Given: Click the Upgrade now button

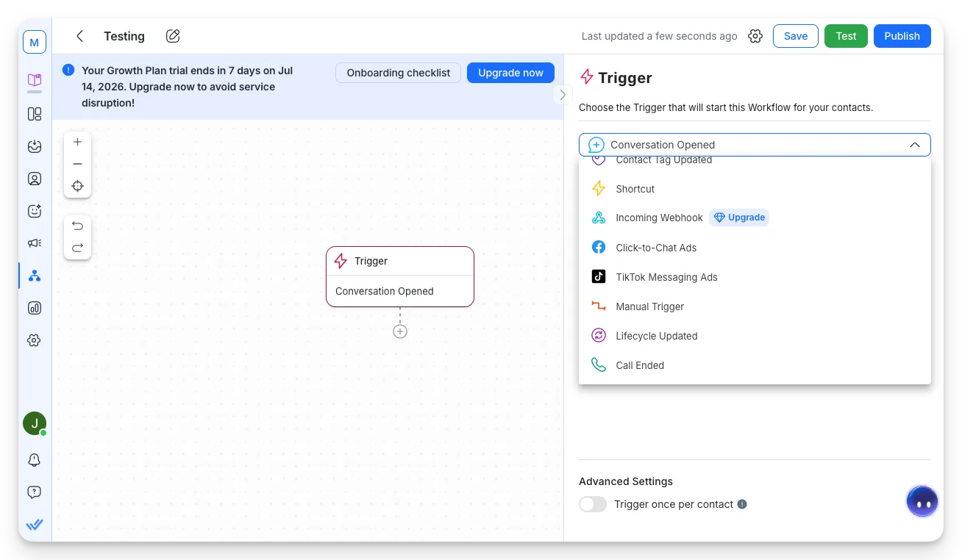Looking at the screenshot, I should (x=510, y=73).
